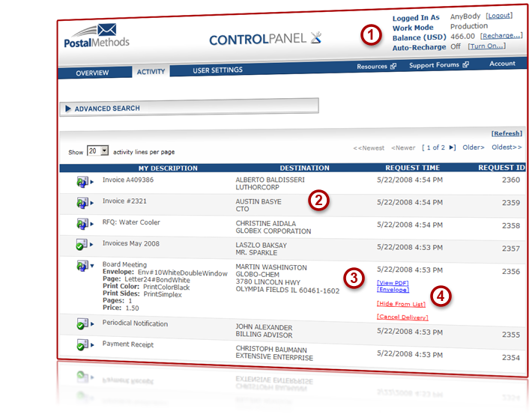The image size is (532, 420).
Task: Click status icon for Payment Receipt
Action: point(82,345)
